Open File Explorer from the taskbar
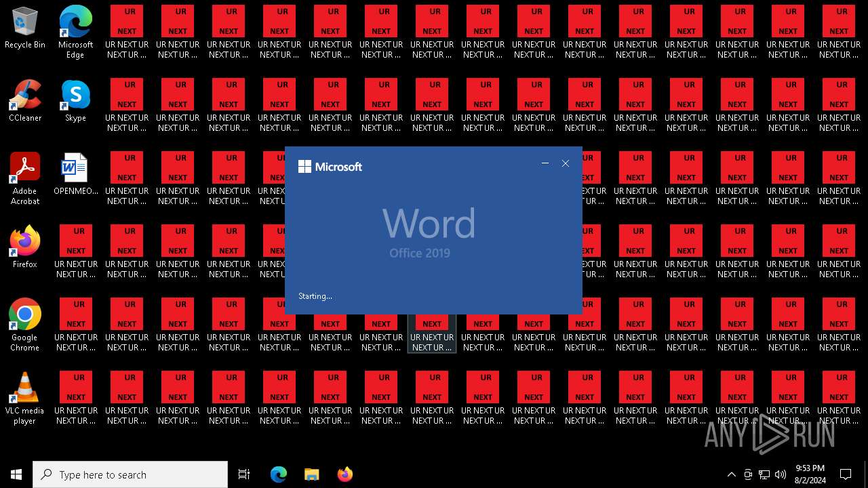868x488 pixels. pos(311,474)
